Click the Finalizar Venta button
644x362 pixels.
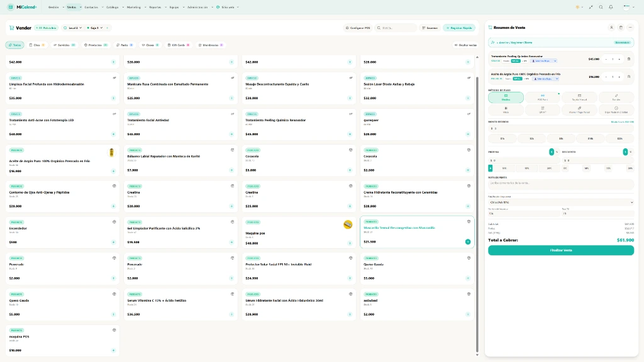(x=560, y=250)
